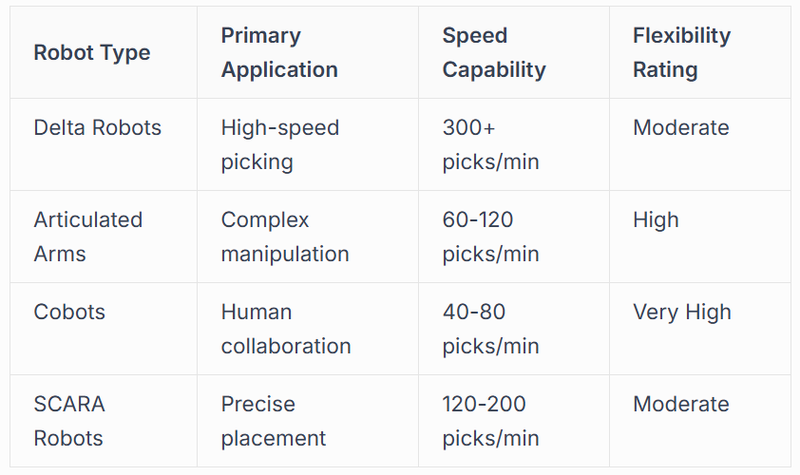Screen dimensions: 800x475
Task: Click the 300+ picks/min cell
Action: click(x=490, y=145)
